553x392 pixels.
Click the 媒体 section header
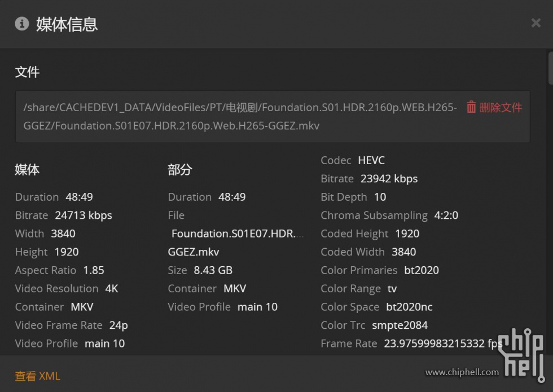(27, 169)
